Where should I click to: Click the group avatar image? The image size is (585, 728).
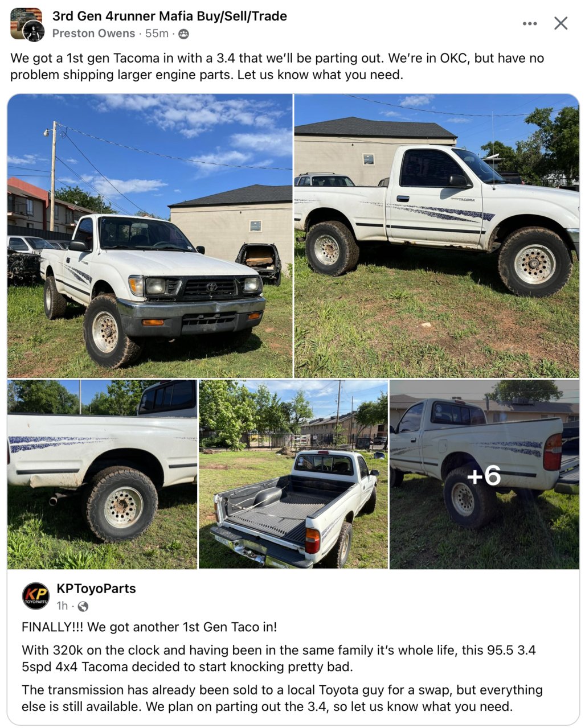click(x=27, y=24)
